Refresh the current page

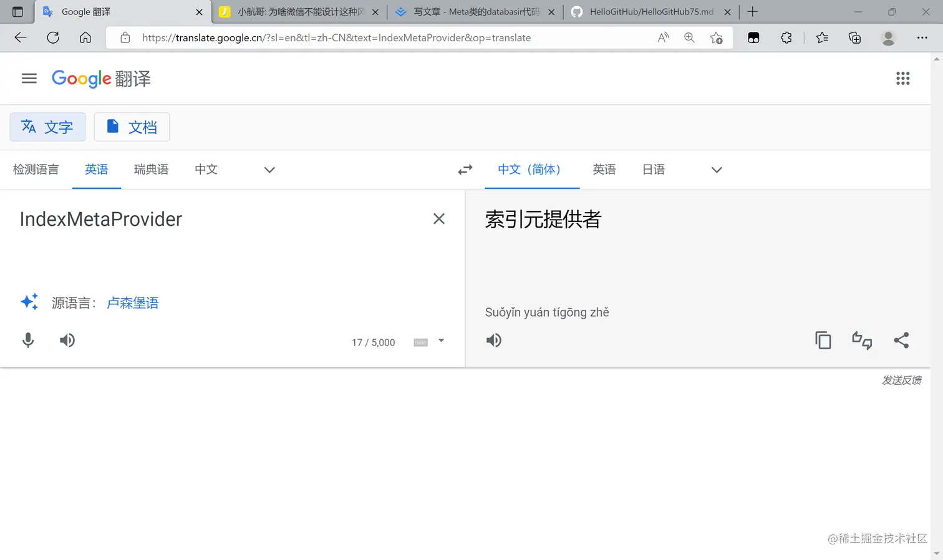point(53,37)
